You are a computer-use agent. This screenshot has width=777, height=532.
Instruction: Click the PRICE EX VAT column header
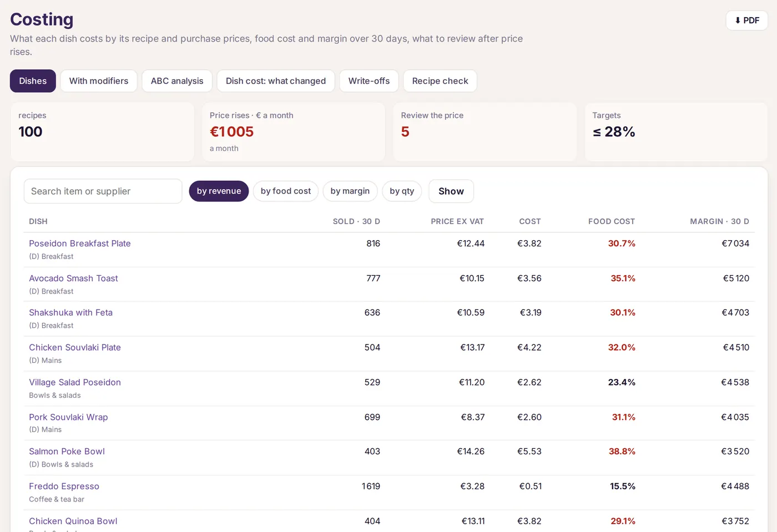(x=457, y=221)
